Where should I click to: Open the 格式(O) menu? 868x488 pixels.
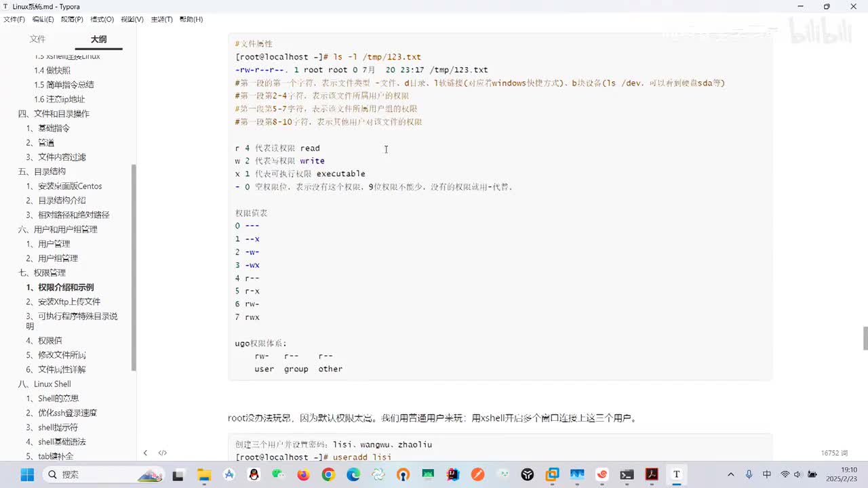click(102, 19)
